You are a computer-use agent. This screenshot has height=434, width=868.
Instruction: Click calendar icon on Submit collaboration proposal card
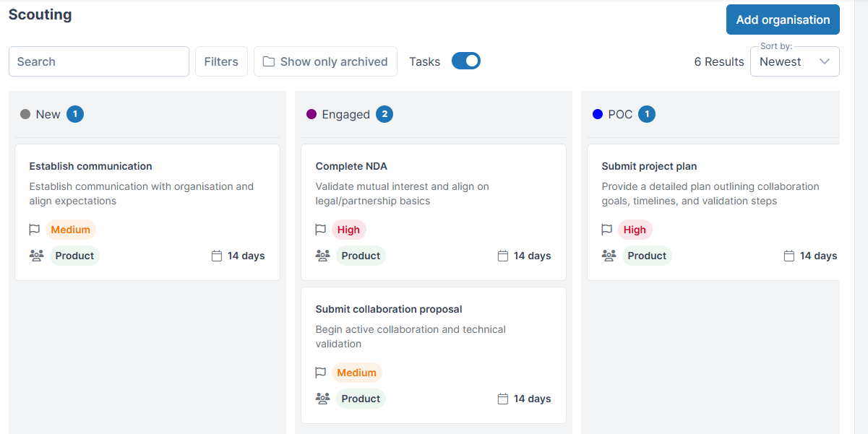click(x=503, y=399)
